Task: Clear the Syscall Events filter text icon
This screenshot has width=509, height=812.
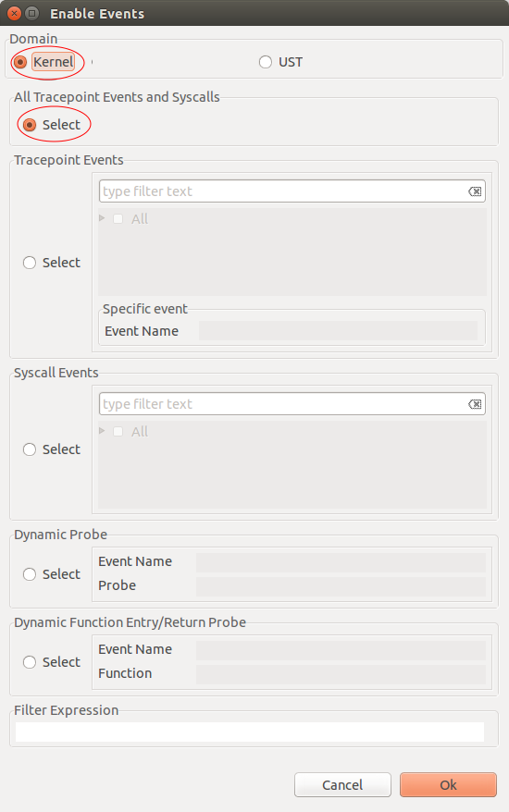Action: click(x=474, y=404)
